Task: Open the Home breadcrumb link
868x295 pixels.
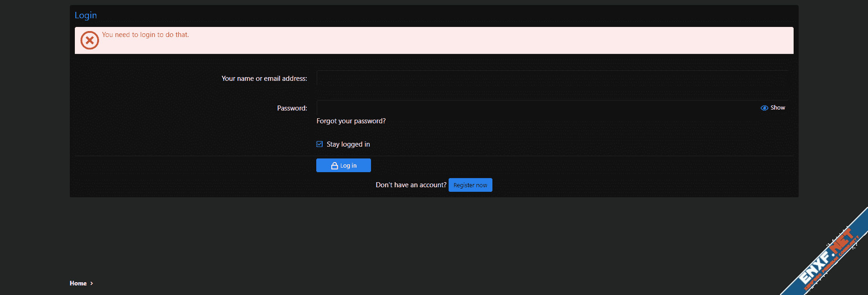Action: pyautogui.click(x=78, y=284)
